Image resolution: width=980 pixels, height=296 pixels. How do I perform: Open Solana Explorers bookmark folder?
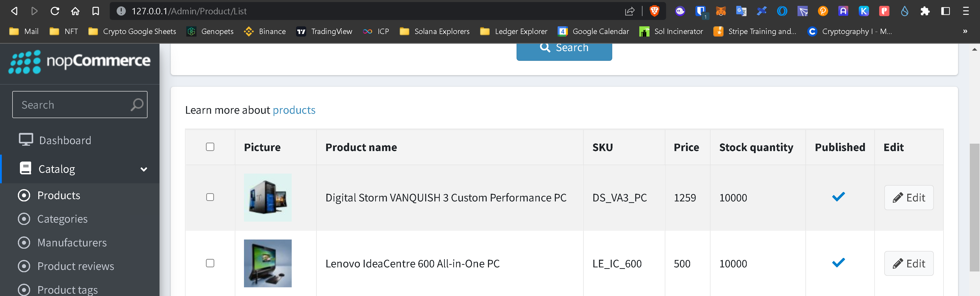click(435, 31)
